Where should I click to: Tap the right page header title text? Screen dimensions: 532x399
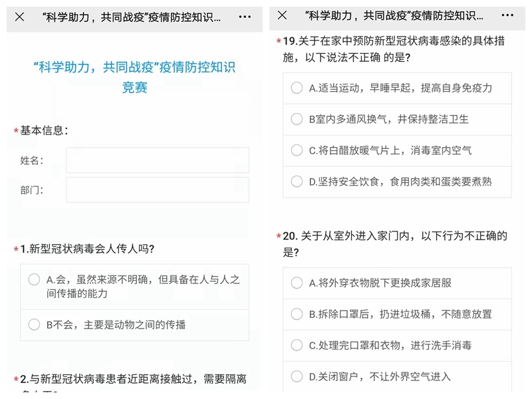394,15
